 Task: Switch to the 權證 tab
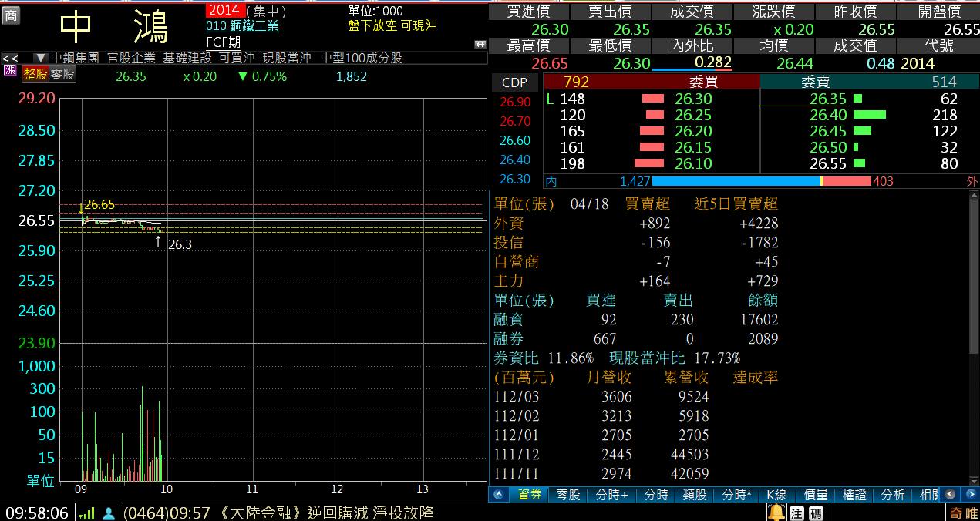854,495
